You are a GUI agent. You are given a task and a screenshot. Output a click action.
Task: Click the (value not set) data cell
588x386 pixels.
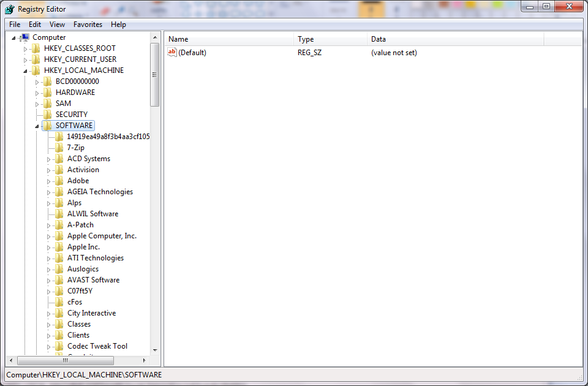394,53
